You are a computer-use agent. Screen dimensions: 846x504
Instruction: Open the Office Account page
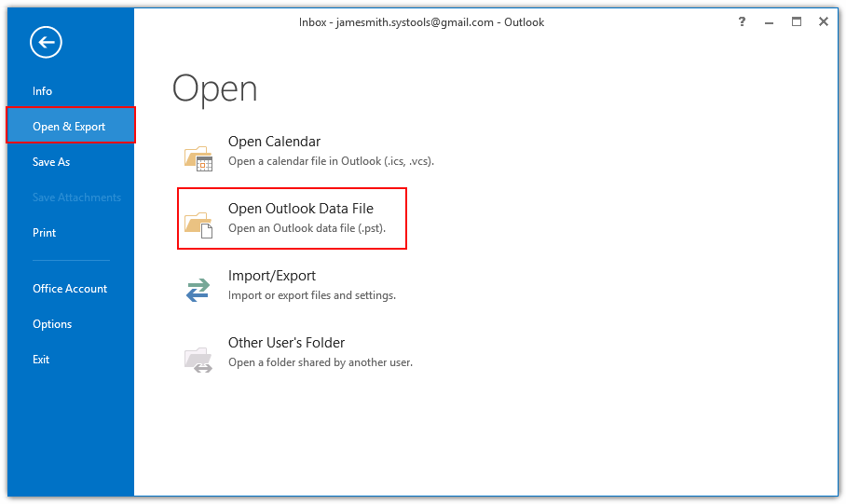70,289
